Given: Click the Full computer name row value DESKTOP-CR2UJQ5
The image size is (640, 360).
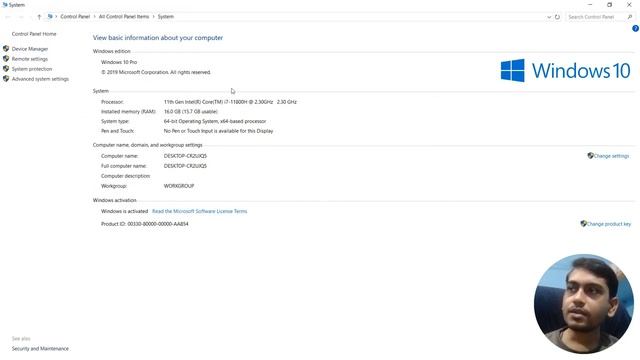Looking at the screenshot, I should pos(185,166).
